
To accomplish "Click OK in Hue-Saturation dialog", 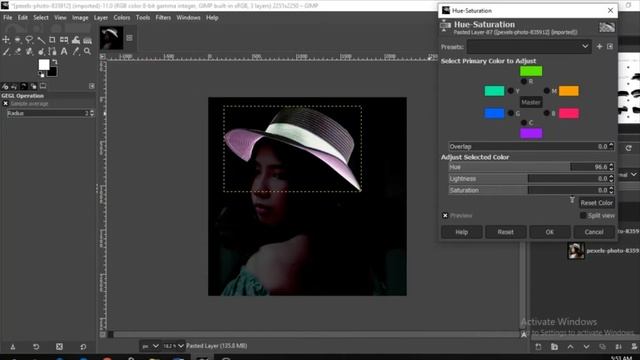I will coord(550,232).
